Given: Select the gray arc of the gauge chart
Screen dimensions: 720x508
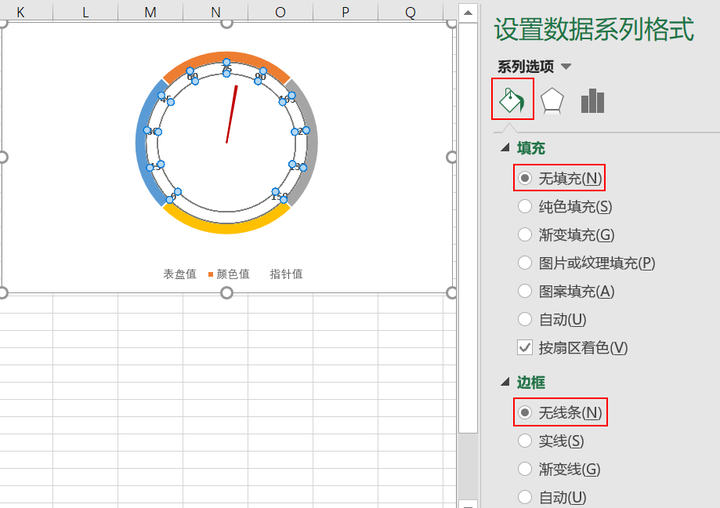Looking at the screenshot, I should click(311, 142).
